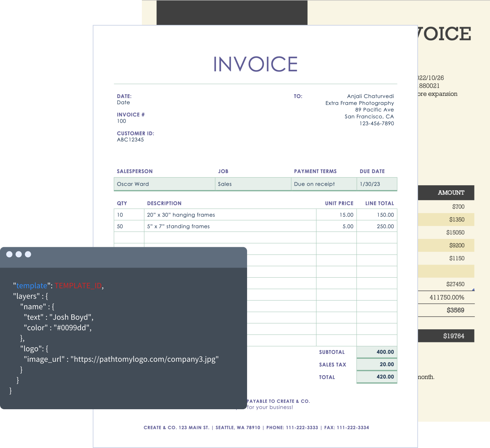Click the 20.00 sales tax field

tap(387, 365)
